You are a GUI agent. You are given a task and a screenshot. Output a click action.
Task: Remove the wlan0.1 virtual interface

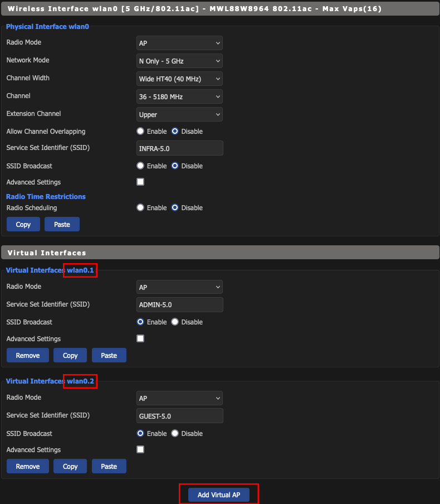28,355
